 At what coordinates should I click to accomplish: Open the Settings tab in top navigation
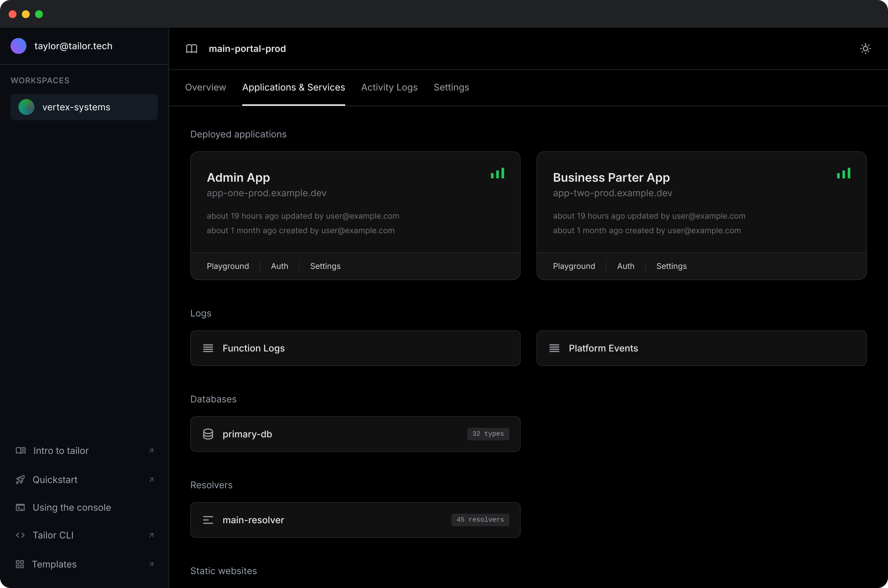(451, 88)
